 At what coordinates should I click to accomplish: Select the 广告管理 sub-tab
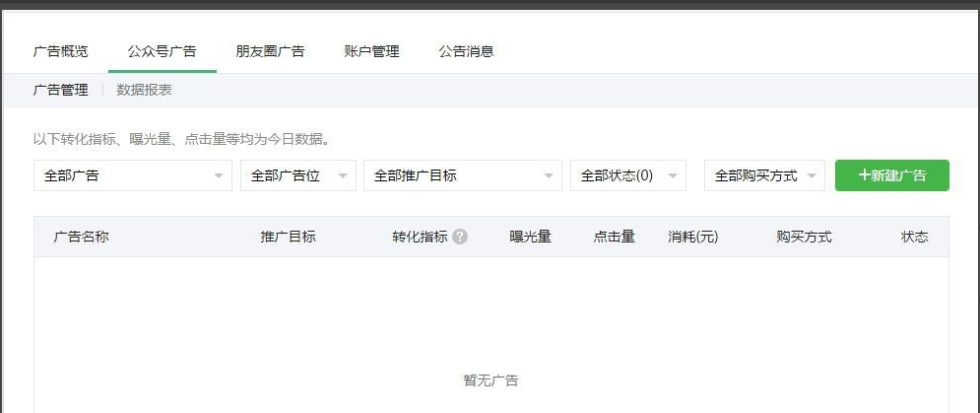point(61,90)
